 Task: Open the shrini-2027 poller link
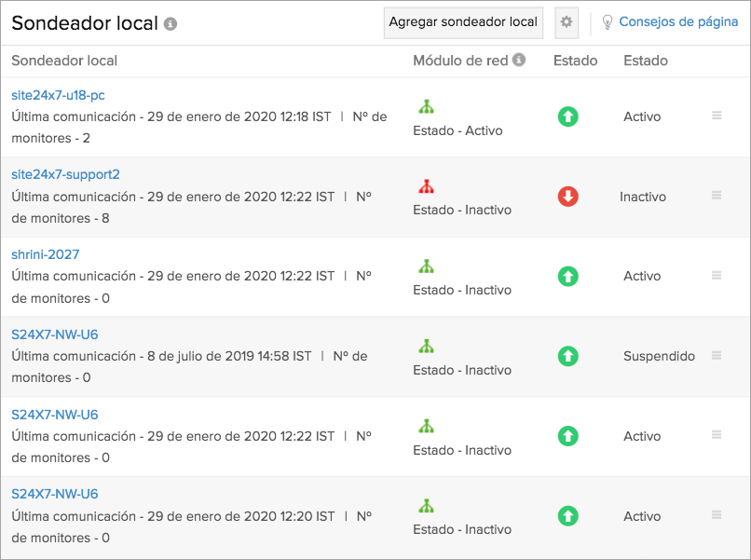click(x=46, y=254)
